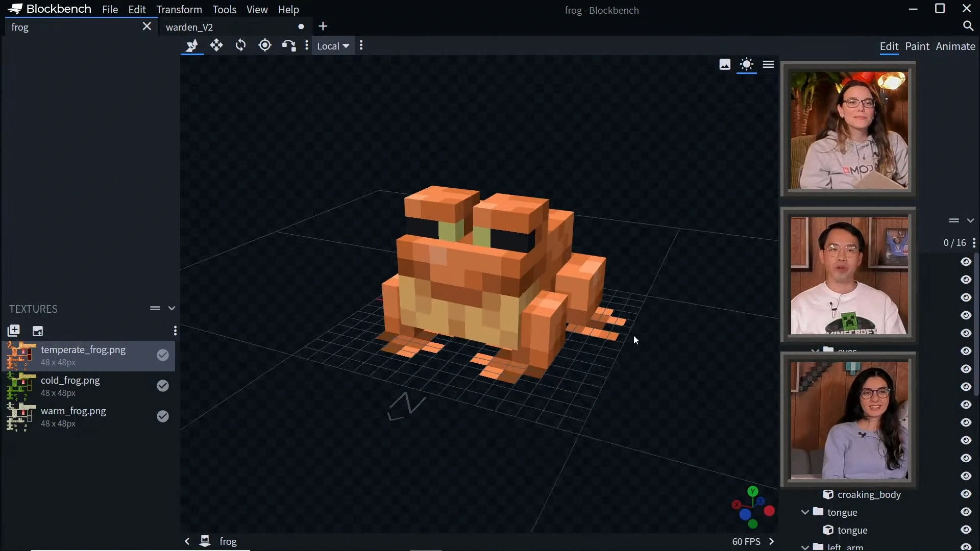Click the viewport background image icon

coord(725,64)
